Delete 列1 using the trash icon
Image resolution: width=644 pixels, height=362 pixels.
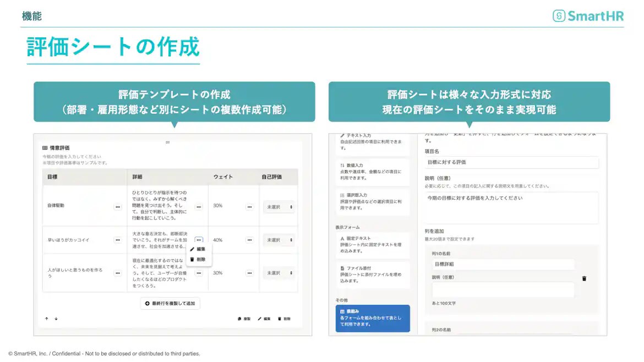pyautogui.click(x=584, y=278)
